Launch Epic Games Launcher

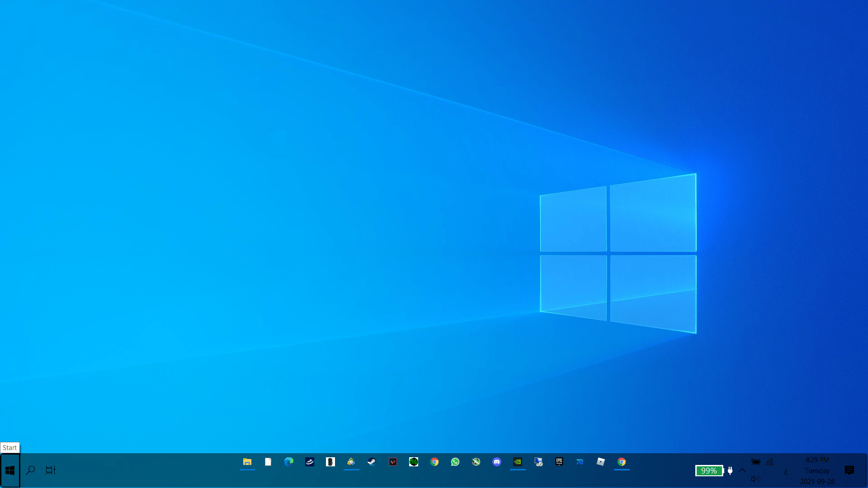coord(559,462)
